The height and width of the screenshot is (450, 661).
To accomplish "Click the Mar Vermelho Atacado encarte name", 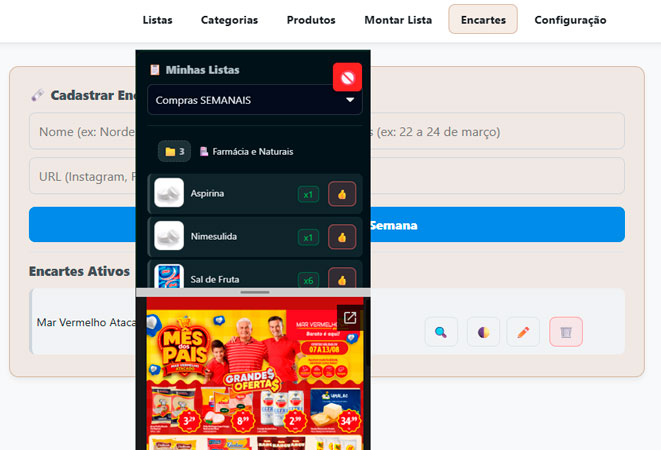I will coord(86,323).
